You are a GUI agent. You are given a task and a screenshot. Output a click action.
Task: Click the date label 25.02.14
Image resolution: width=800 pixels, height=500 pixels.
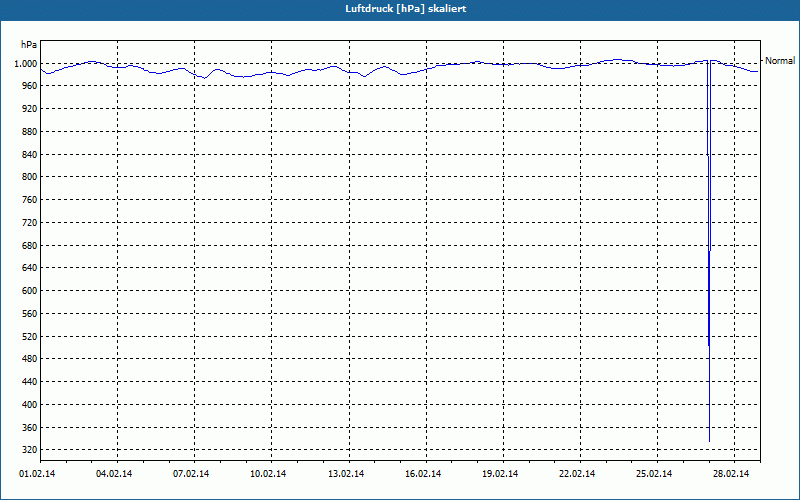[654, 474]
